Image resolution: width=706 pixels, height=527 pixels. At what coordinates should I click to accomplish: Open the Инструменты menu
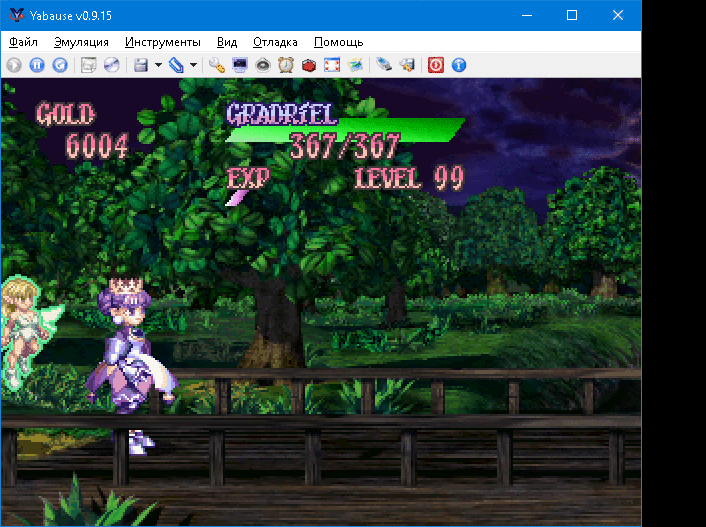tap(163, 42)
